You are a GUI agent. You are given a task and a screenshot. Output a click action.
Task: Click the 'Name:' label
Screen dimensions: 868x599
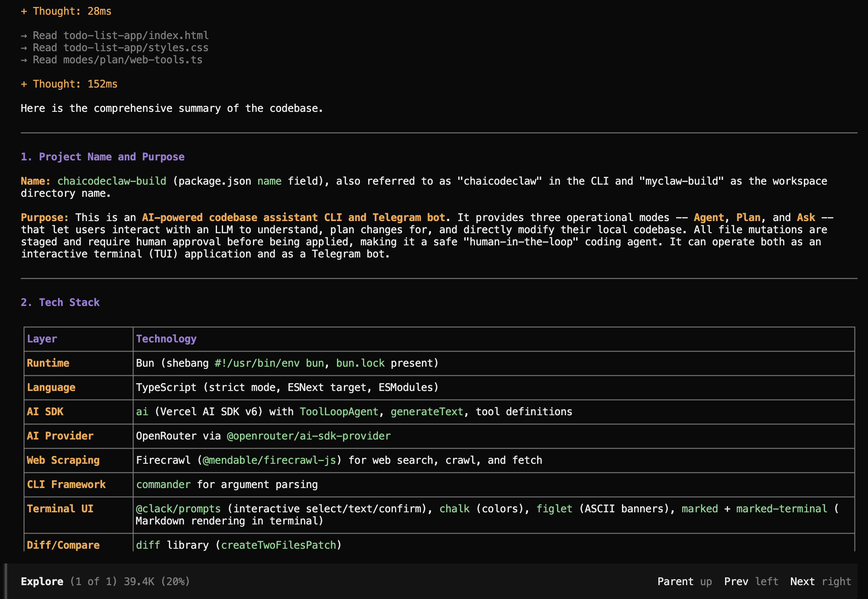(36, 181)
